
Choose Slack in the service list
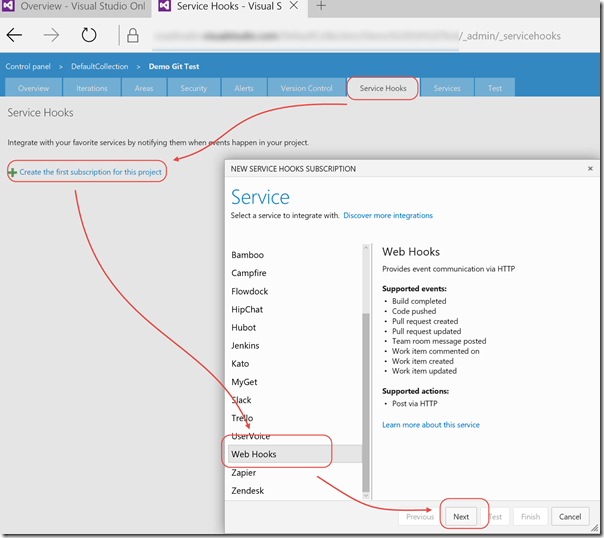(x=242, y=400)
